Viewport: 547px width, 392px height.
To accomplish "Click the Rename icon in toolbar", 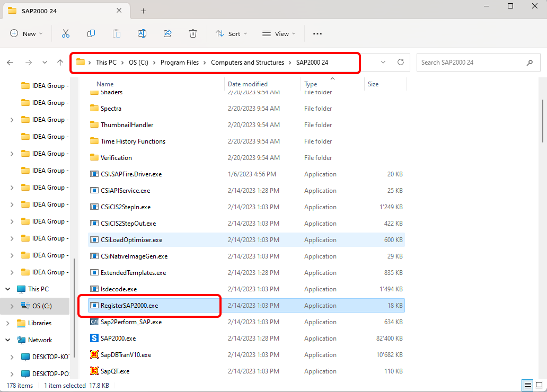I will 142,33.
